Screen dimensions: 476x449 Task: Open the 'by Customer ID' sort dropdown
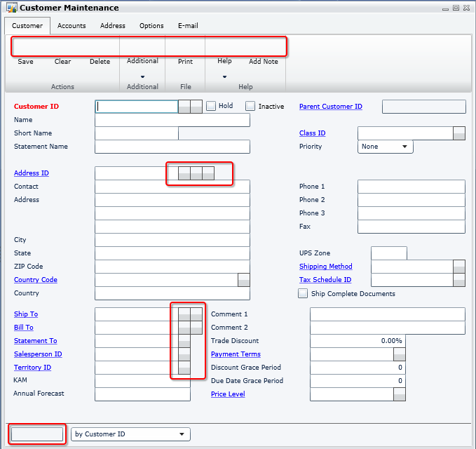(130, 434)
